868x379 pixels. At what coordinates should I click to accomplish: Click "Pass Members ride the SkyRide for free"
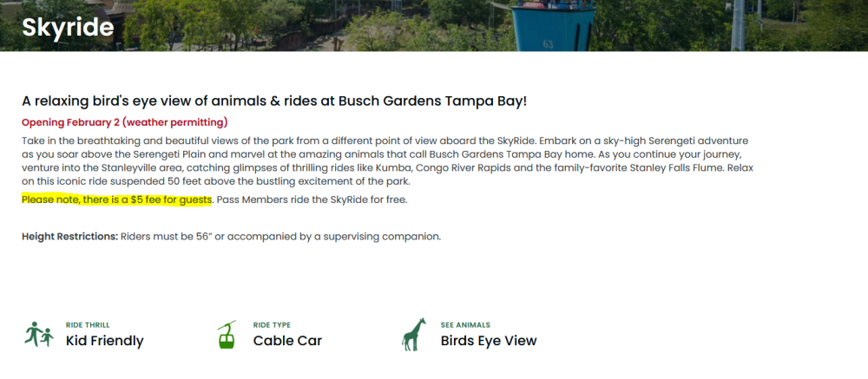pyautogui.click(x=312, y=200)
